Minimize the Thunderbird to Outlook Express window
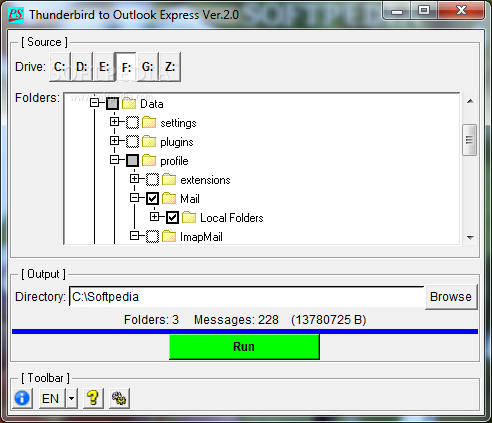The image size is (492, 423). point(397,11)
